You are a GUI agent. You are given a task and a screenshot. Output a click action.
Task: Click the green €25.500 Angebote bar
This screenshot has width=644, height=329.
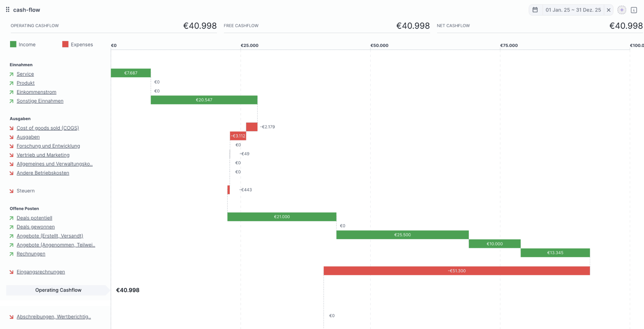tap(402, 235)
